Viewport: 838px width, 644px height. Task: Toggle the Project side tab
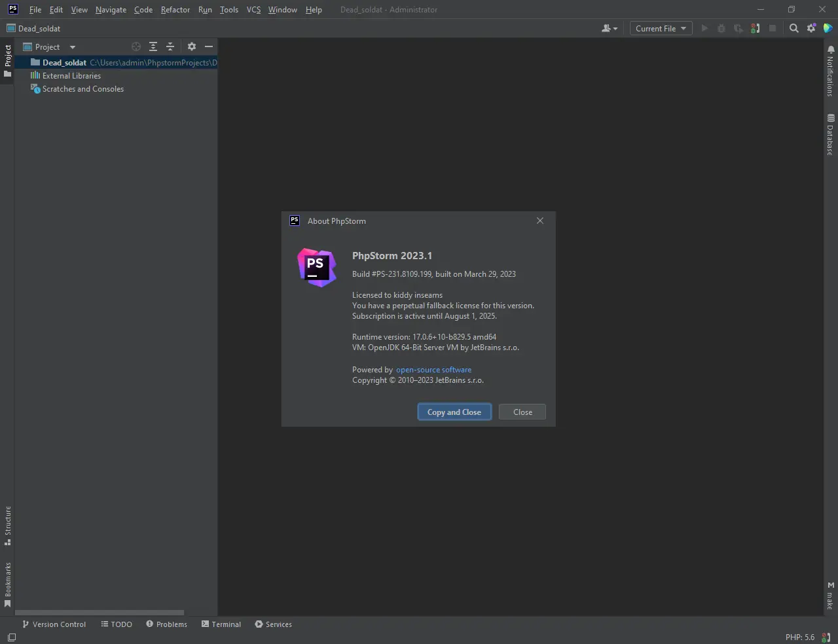click(x=8, y=61)
